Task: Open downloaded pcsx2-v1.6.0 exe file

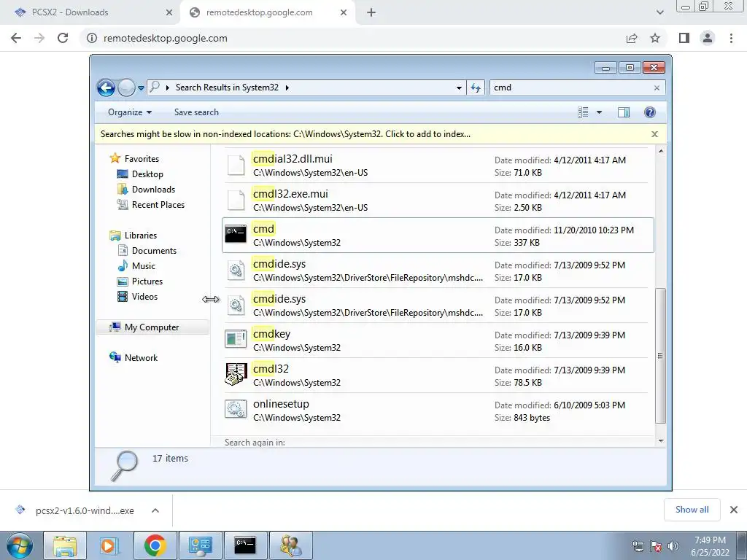Action: (x=74, y=510)
